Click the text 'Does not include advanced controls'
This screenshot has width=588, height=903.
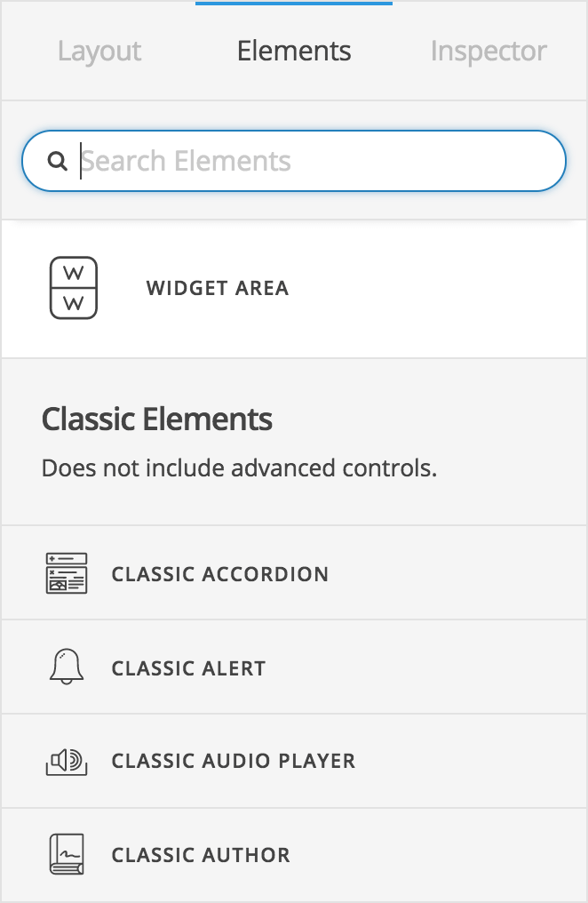click(x=238, y=467)
